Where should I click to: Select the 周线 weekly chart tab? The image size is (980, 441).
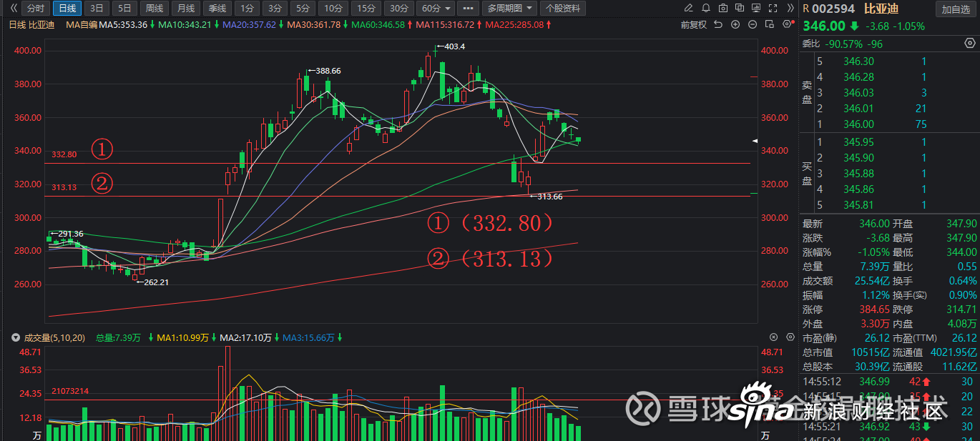tap(154, 9)
